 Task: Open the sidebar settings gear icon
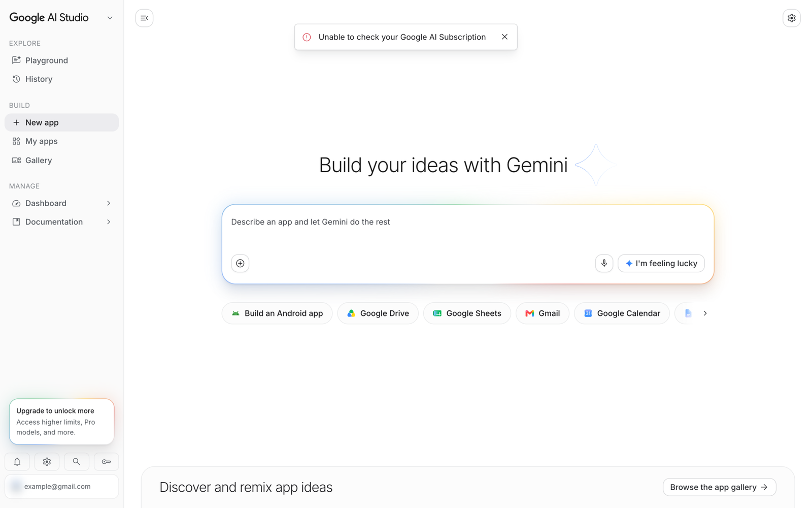47,462
